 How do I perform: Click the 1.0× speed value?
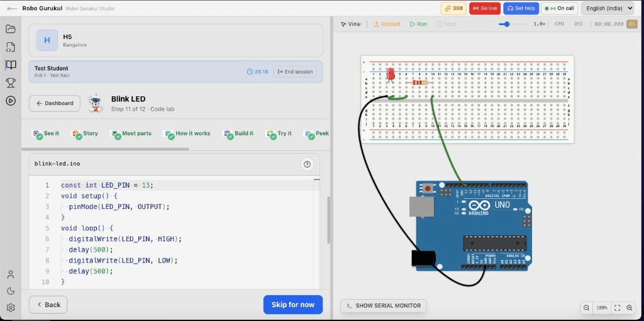coord(539,25)
